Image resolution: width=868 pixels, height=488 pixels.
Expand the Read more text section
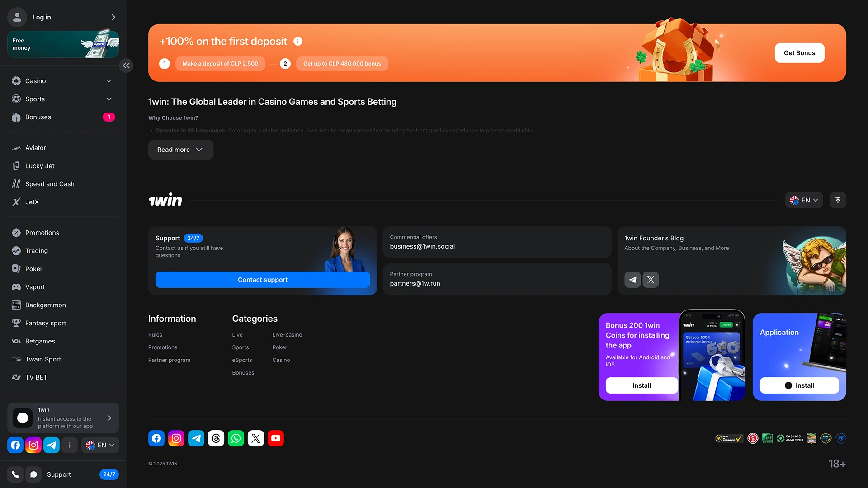(181, 150)
